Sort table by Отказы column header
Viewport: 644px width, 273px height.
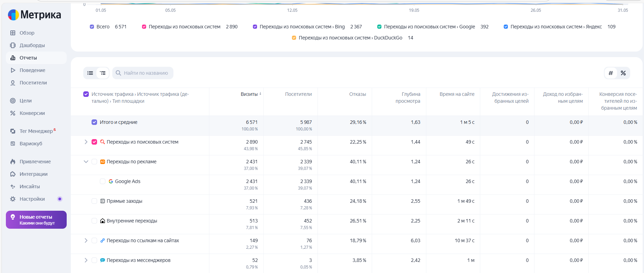[x=357, y=94]
